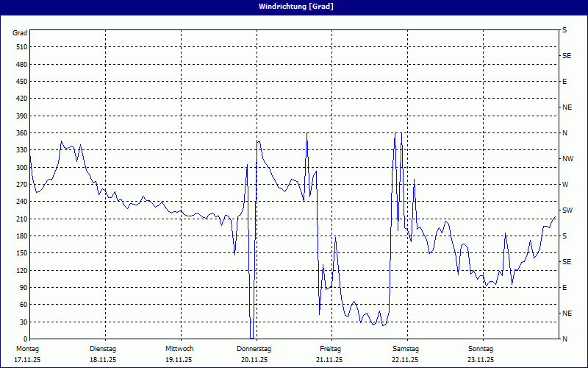The height and width of the screenshot is (368, 588).
Task: Select the Dienstag 18.11.25 date label
Action: coord(103,354)
